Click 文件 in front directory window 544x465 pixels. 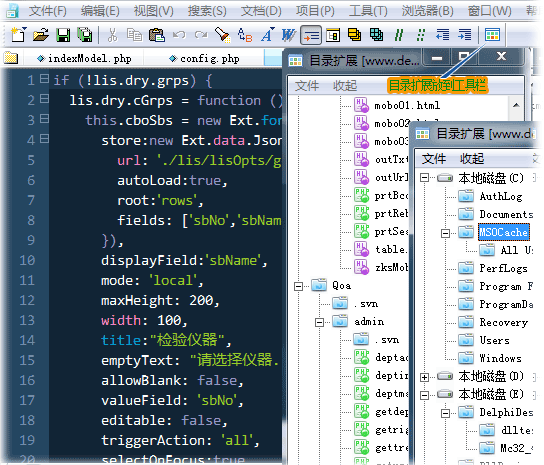[434, 159]
